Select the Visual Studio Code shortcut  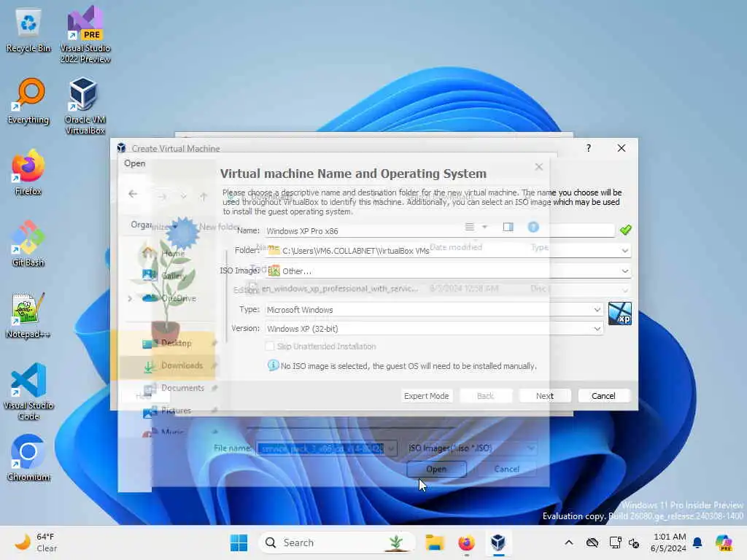[x=28, y=392]
